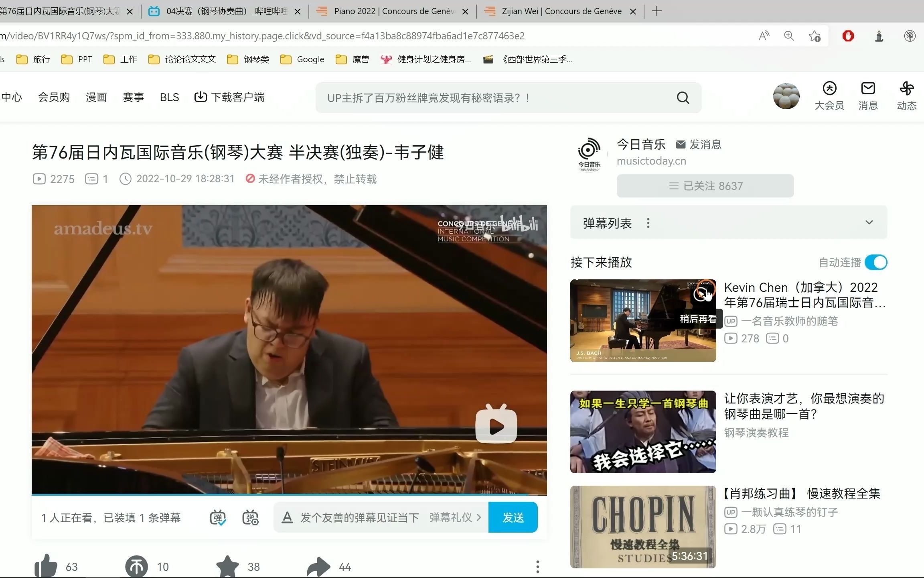Click 今日音乐 uploader name
Viewport: 924px width, 578px height.
coord(641,144)
